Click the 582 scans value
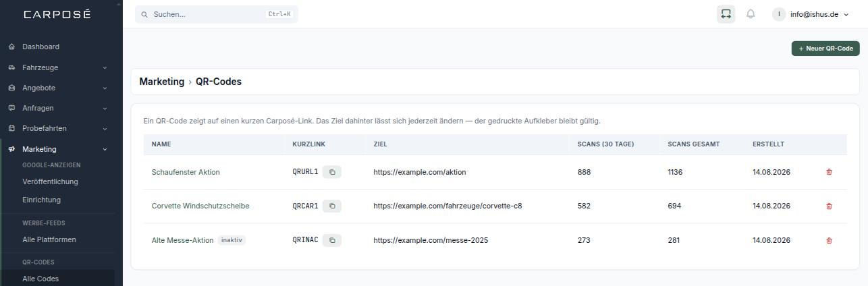Image resolution: width=868 pixels, height=286 pixels. (584, 206)
